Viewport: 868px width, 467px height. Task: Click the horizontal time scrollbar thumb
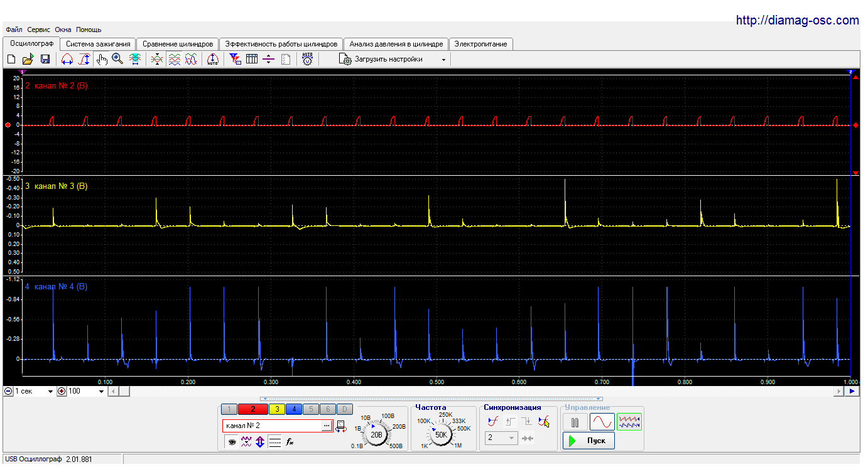coord(124,391)
